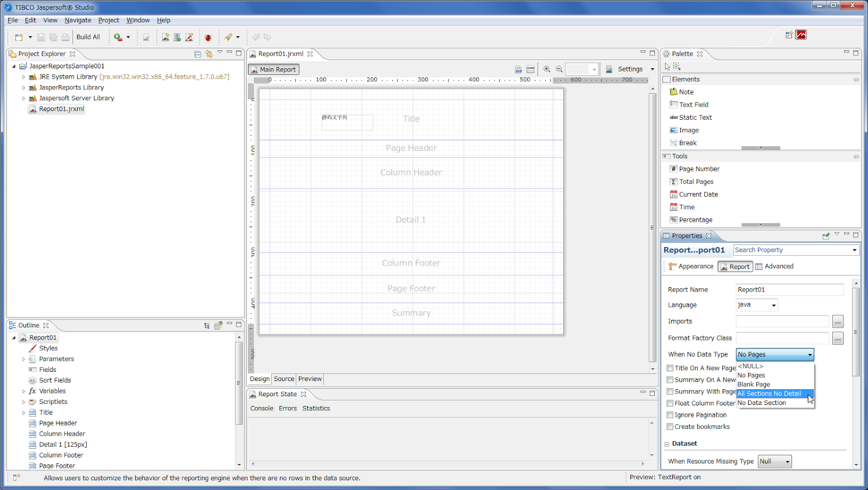The width and height of the screenshot is (868, 490).
Task: Enable Ignore Pagination checkbox
Action: 670,415
